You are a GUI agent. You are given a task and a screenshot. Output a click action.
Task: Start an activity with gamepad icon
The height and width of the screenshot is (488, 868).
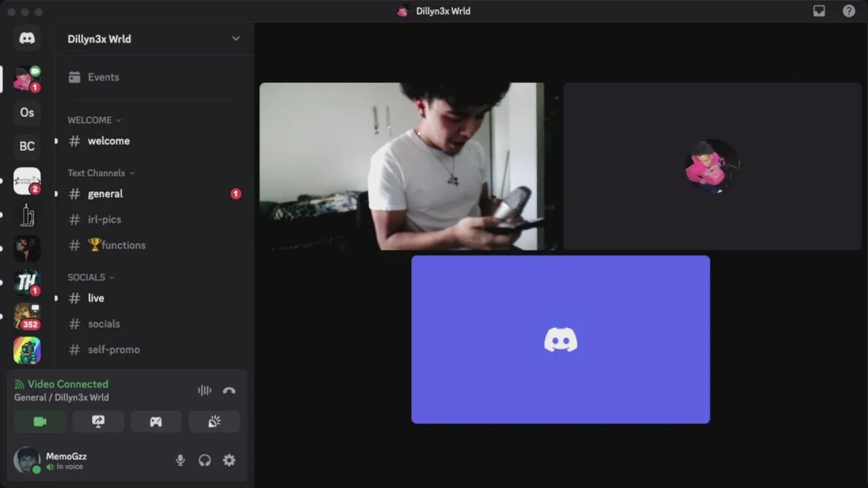pyautogui.click(x=156, y=422)
